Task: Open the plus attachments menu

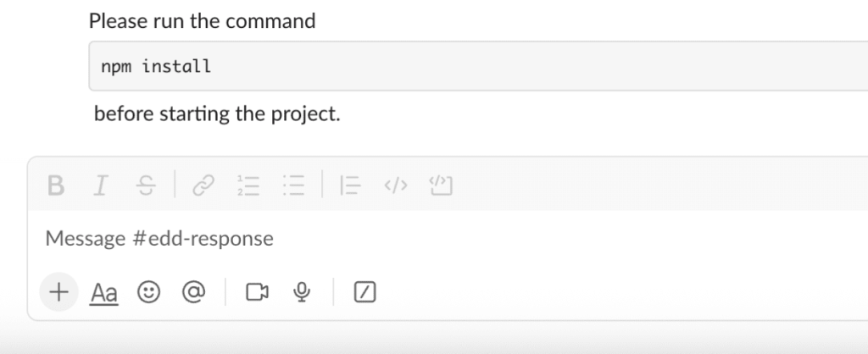Action: tap(58, 292)
